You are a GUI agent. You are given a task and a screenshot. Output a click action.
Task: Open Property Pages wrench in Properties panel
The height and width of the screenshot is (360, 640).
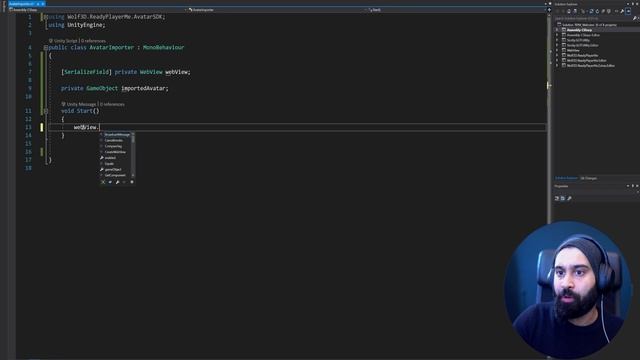(x=569, y=198)
